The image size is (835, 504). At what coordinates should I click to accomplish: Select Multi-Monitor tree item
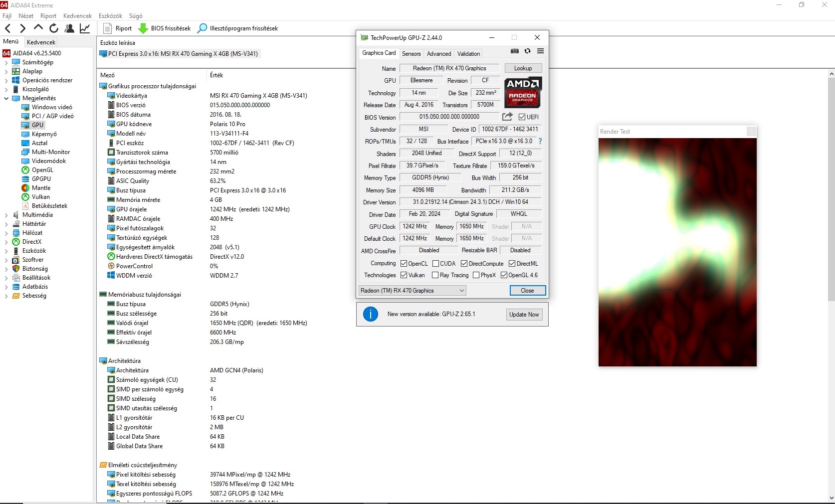(51, 152)
